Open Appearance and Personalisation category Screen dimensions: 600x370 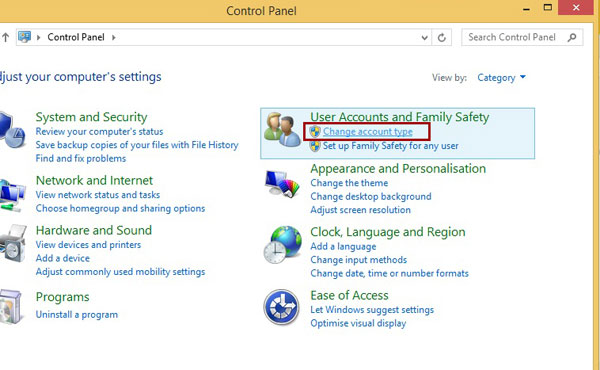pyautogui.click(x=398, y=169)
